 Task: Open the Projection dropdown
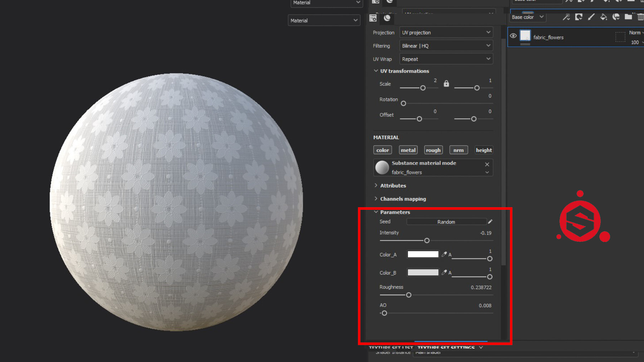446,33
